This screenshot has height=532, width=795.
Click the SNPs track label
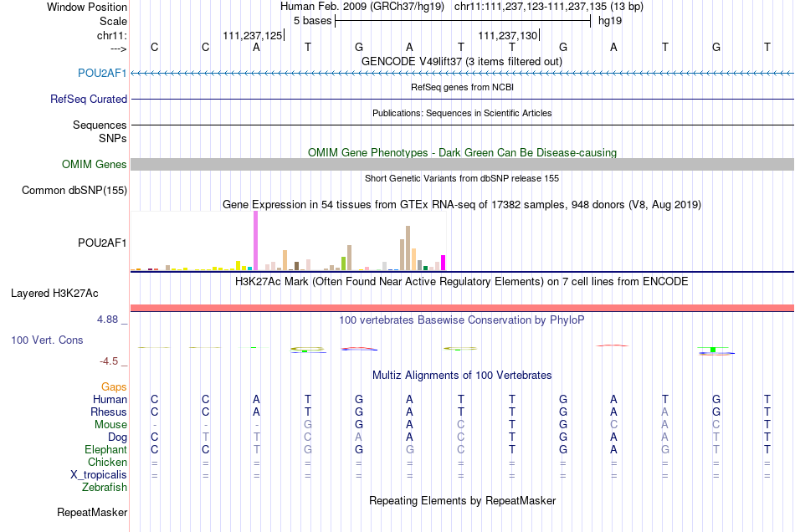click(x=113, y=138)
